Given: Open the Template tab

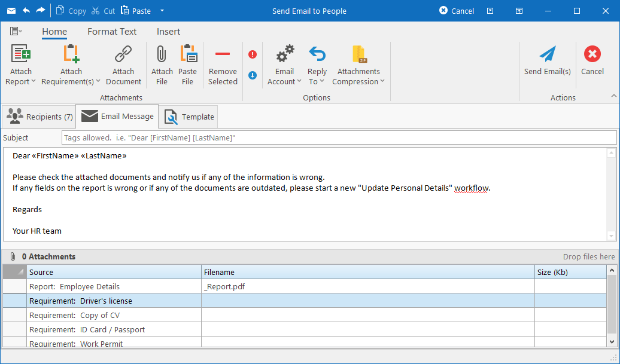Looking at the screenshot, I should pos(188,117).
